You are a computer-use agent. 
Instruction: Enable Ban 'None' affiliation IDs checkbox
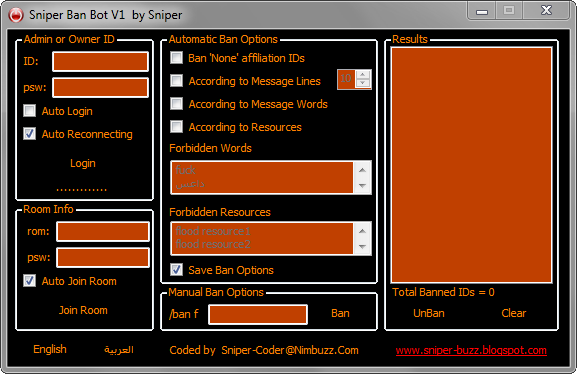(177, 57)
